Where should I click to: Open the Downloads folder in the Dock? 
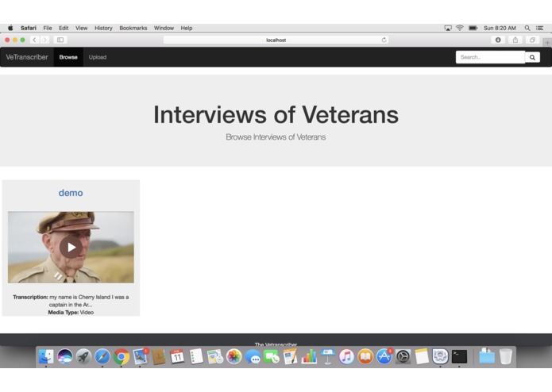[x=487, y=356]
